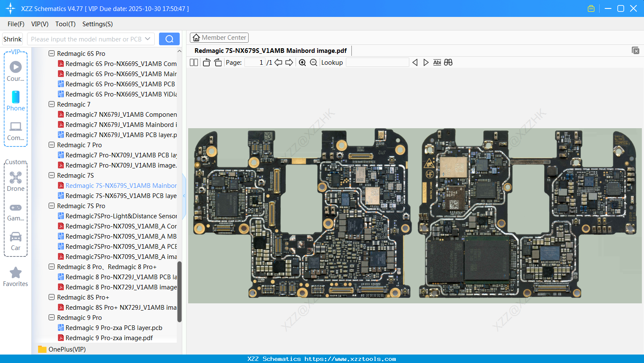This screenshot has height=363, width=644.
Task: Rotate the PDF counterclockwise
Action: click(206, 62)
